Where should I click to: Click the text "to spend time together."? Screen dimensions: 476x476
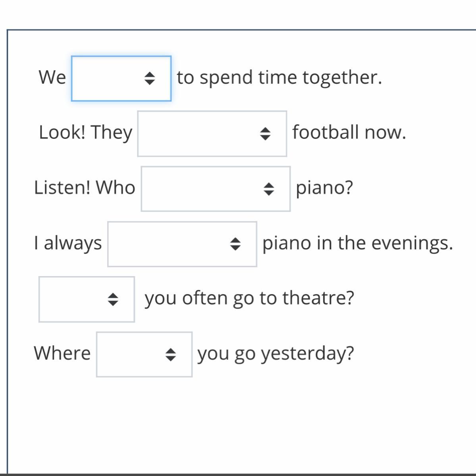tap(279, 77)
